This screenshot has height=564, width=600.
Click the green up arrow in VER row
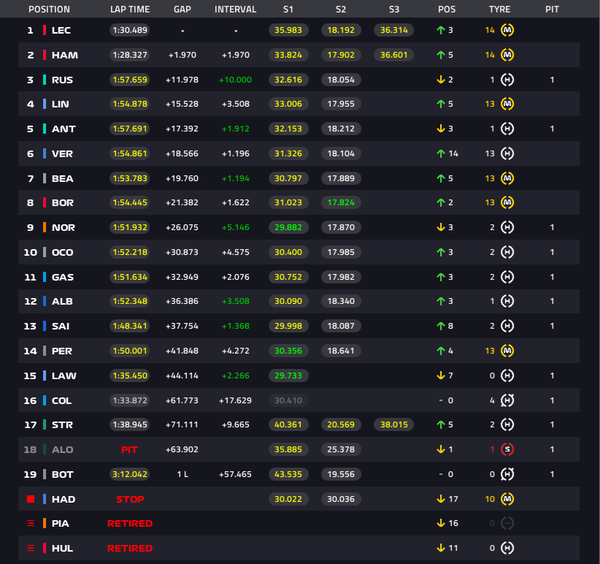click(x=441, y=153)
